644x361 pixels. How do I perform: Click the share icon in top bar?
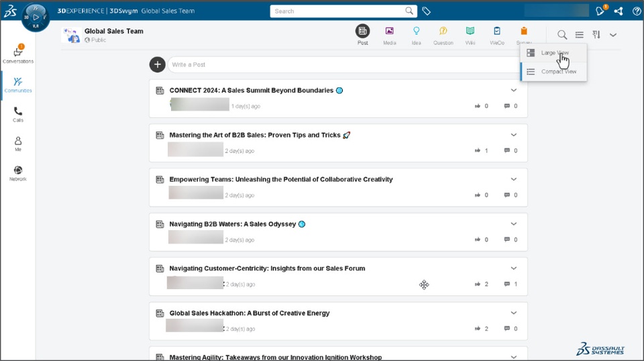(x=619, y=11)
